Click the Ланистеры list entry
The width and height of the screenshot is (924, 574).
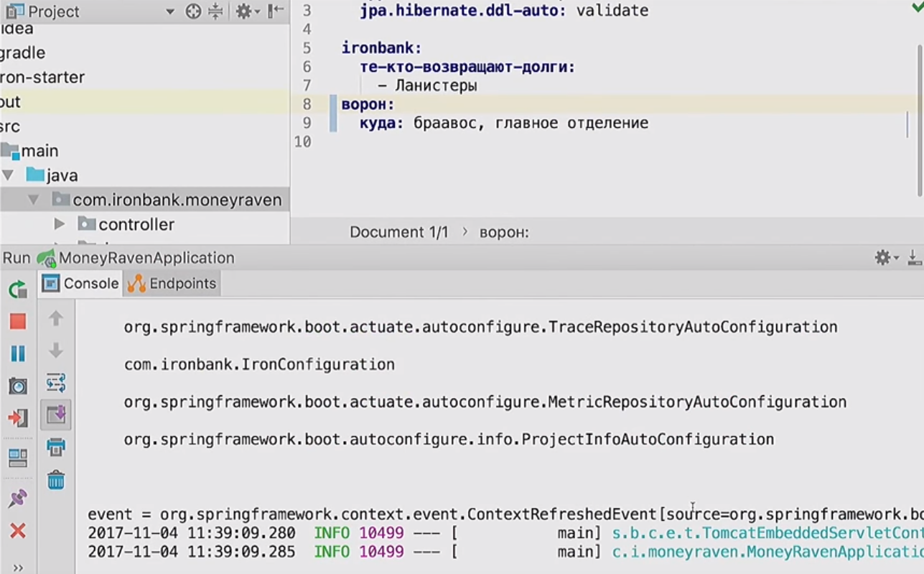427,85
